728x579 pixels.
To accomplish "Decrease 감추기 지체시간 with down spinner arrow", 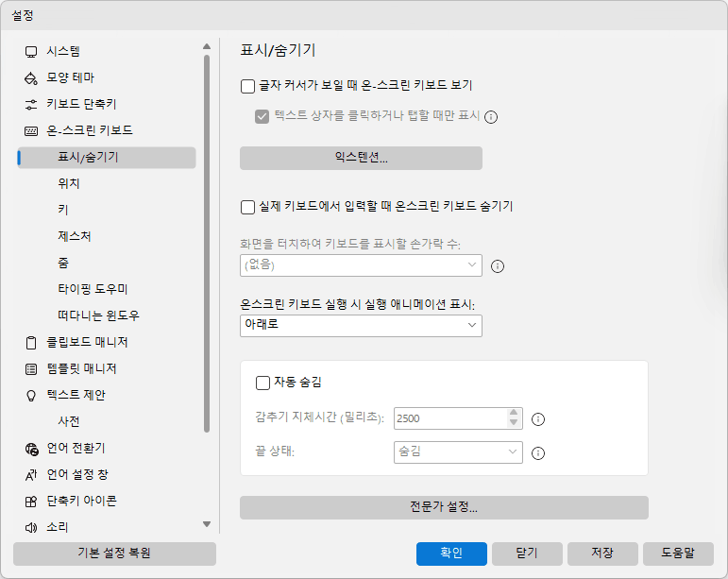I will pos(514,423).
